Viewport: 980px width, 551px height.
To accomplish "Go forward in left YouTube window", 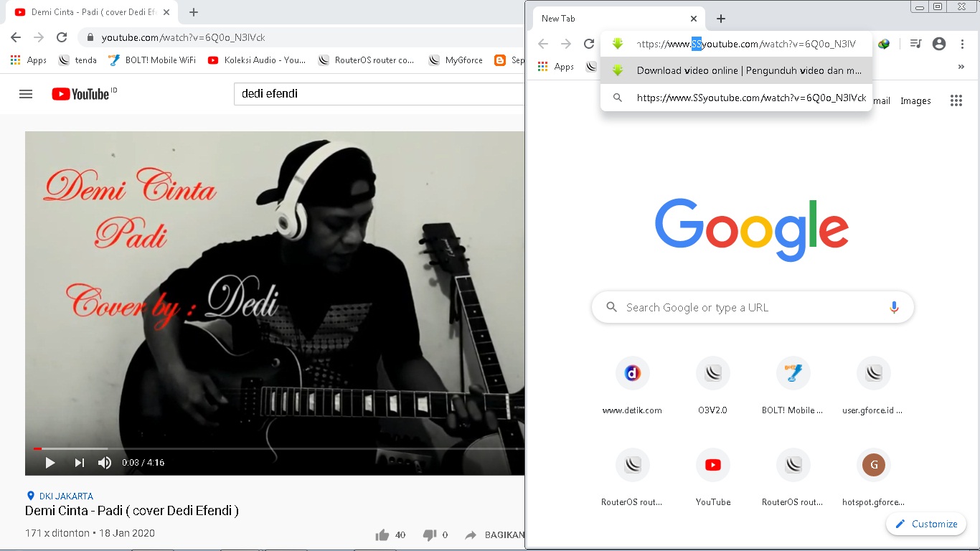I will point(39,37).
